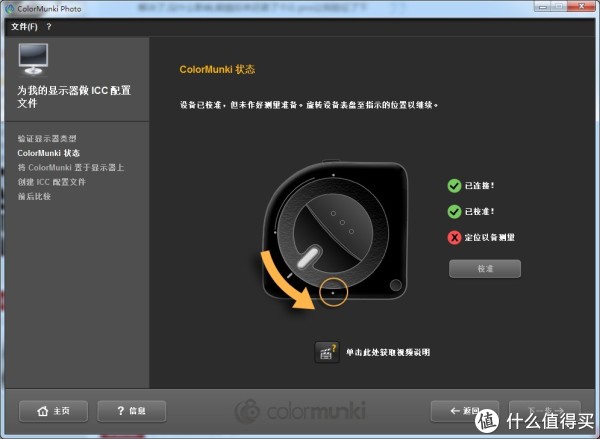Select the 前后比较 step

[x=34, y=197]
